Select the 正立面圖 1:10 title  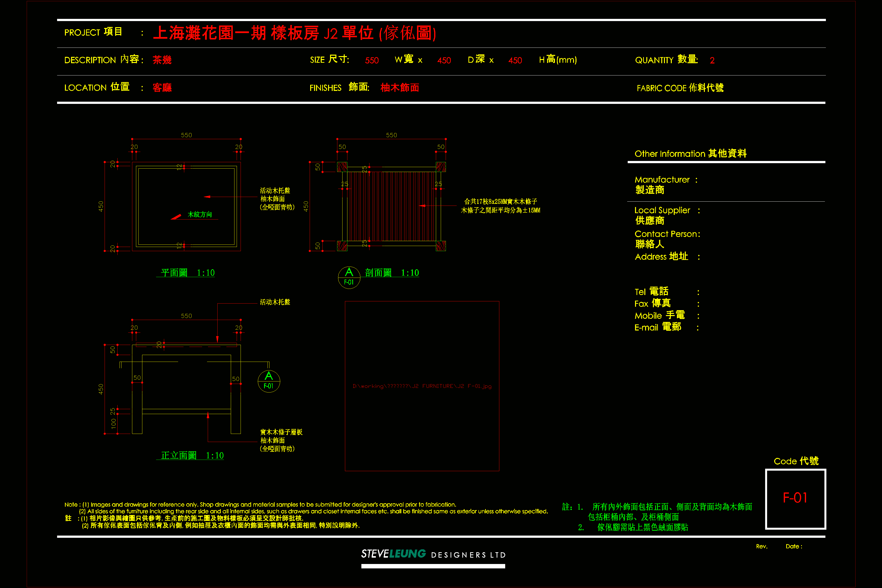pos(192,455)
